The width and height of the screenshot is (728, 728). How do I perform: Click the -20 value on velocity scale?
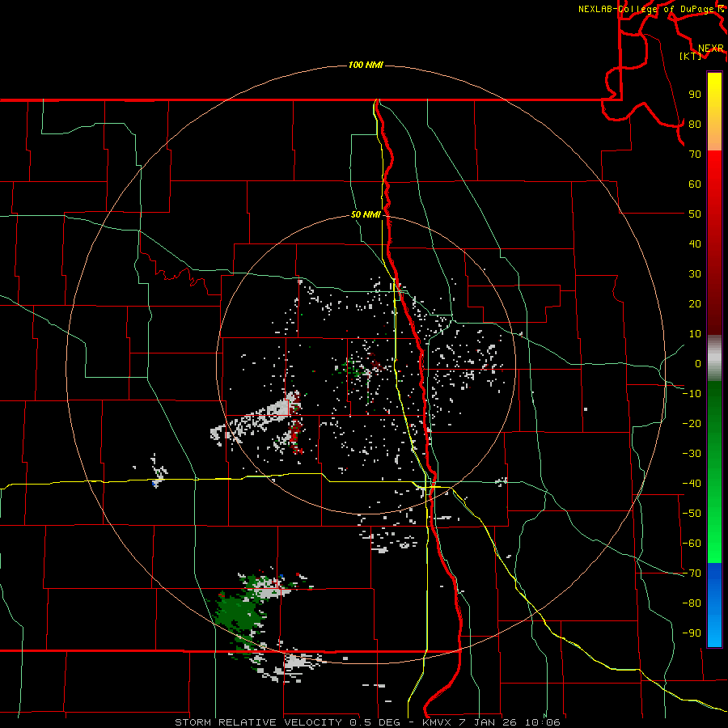tap(692, 424)
